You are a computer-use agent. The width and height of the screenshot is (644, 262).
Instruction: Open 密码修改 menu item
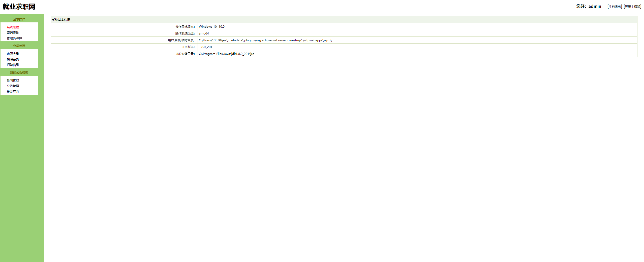click(x=13, y=33)
